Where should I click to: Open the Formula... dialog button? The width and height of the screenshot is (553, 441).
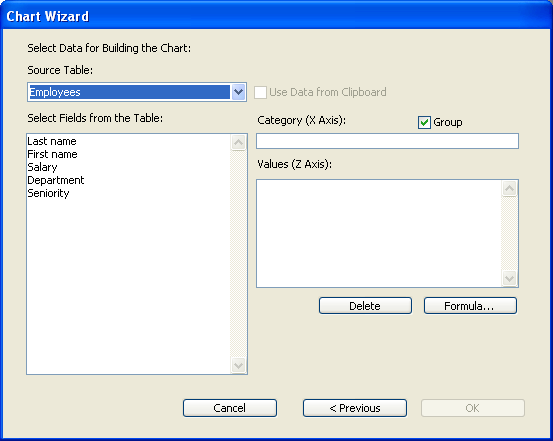[470, 306]
